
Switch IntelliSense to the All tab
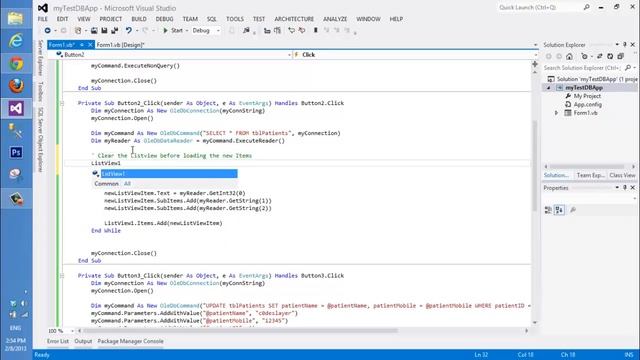(x=127, y=184)
